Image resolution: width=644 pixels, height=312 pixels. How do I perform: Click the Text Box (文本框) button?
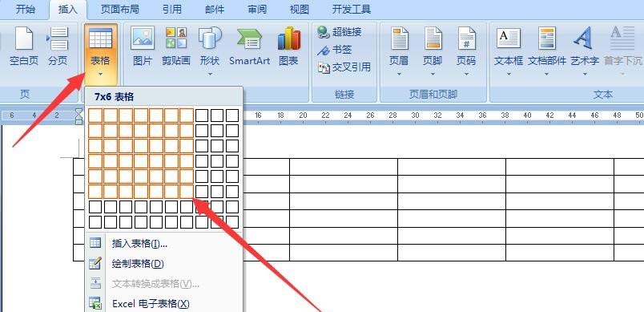click(509, 51)
